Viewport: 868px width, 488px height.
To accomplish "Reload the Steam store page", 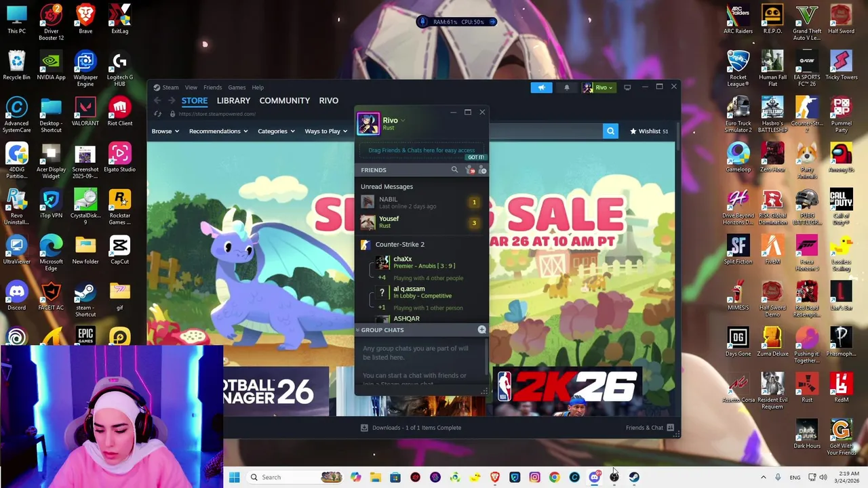I will pos(158,114).
